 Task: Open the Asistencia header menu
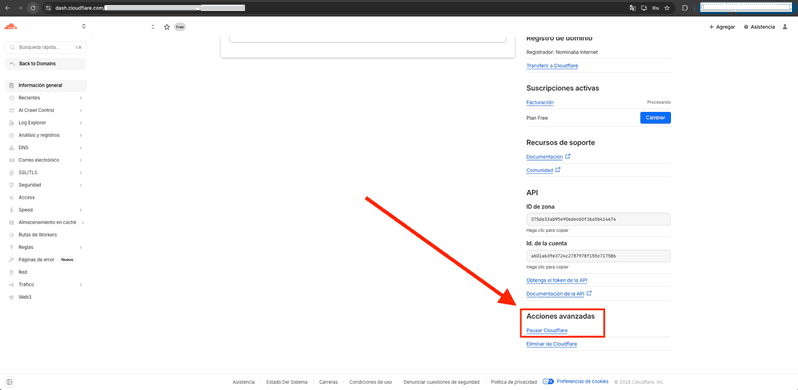point(759,27)
